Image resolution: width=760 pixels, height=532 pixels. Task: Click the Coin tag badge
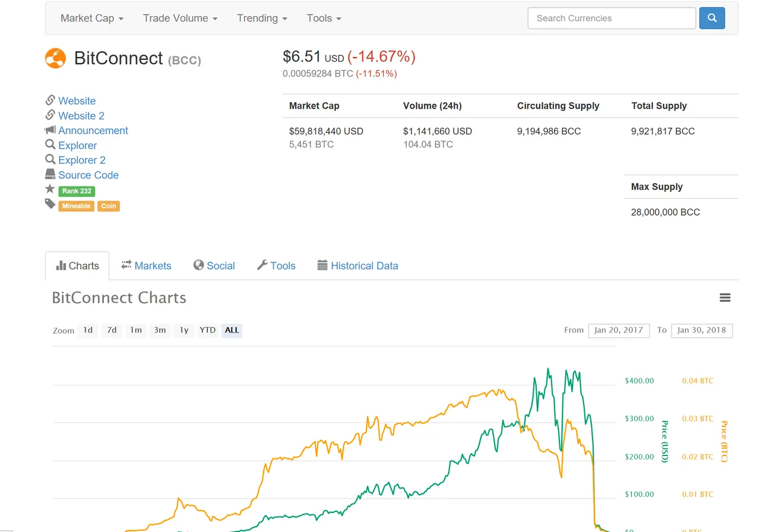coord(109,206)
